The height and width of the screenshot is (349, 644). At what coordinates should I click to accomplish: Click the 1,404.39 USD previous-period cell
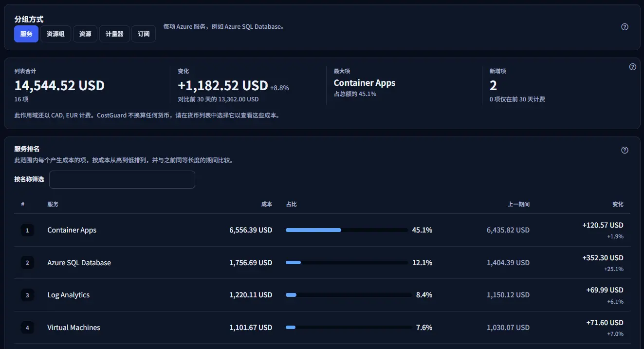(508, 263)
